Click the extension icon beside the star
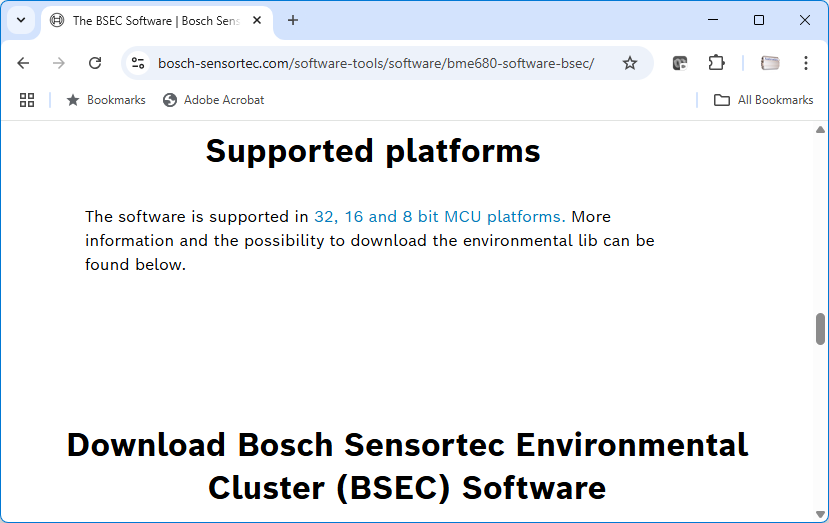829x523 pixels. (x=680, y=63)
